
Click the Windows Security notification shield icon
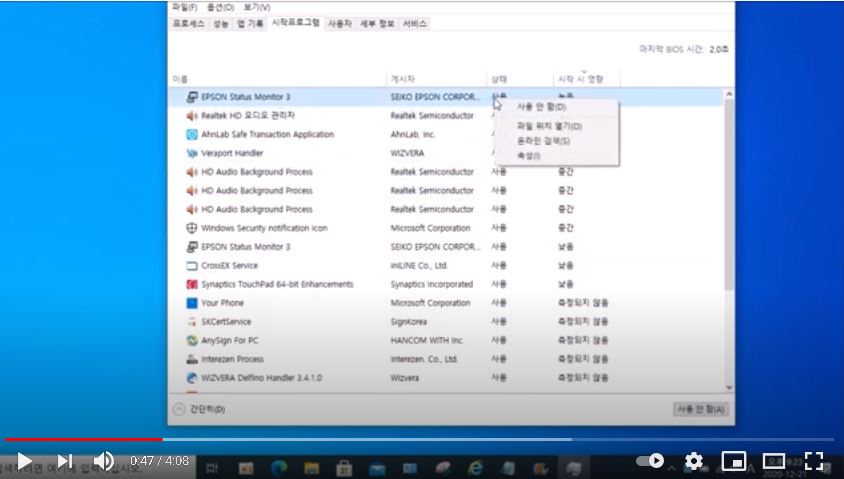[x=192, y=228]
